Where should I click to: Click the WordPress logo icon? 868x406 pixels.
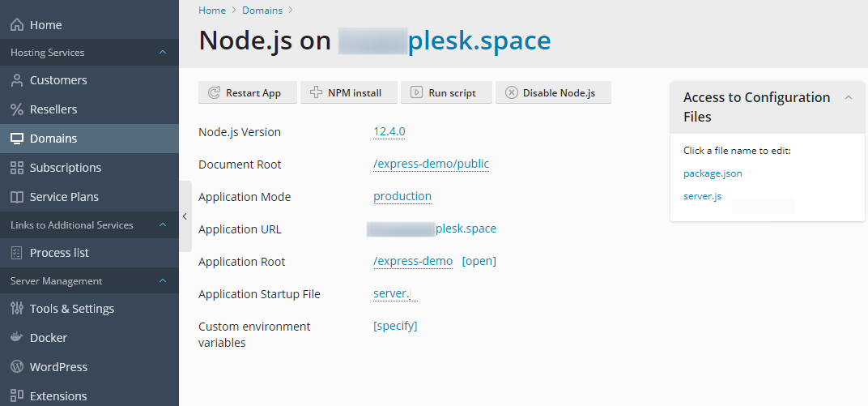17,366
